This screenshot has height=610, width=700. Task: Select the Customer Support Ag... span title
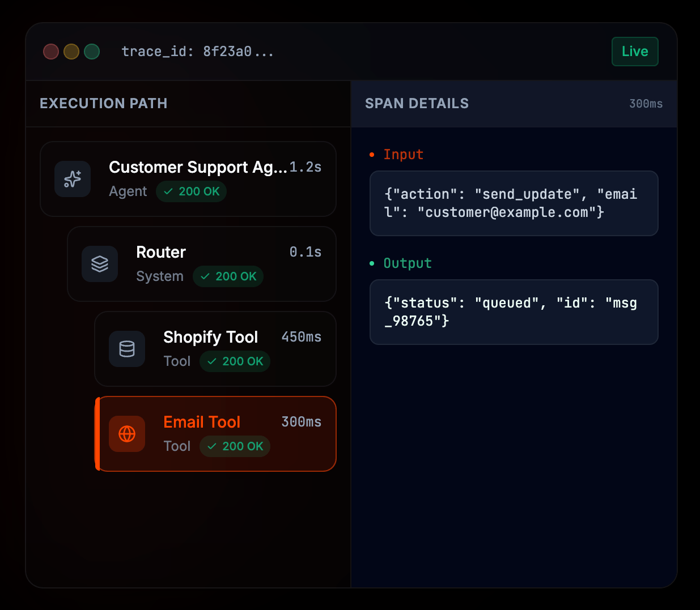pyautogui.click(x=198, y=167)
